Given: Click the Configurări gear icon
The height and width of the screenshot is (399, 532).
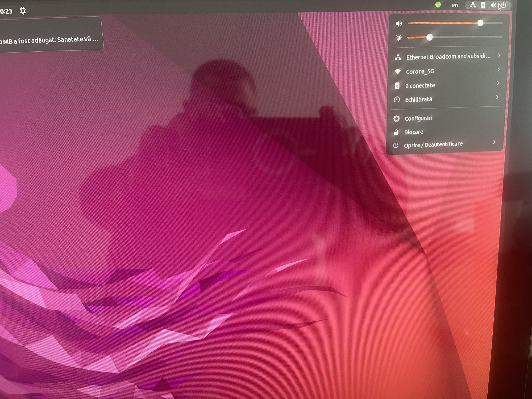Looking at the screenshot, I should tap(396, 119).
